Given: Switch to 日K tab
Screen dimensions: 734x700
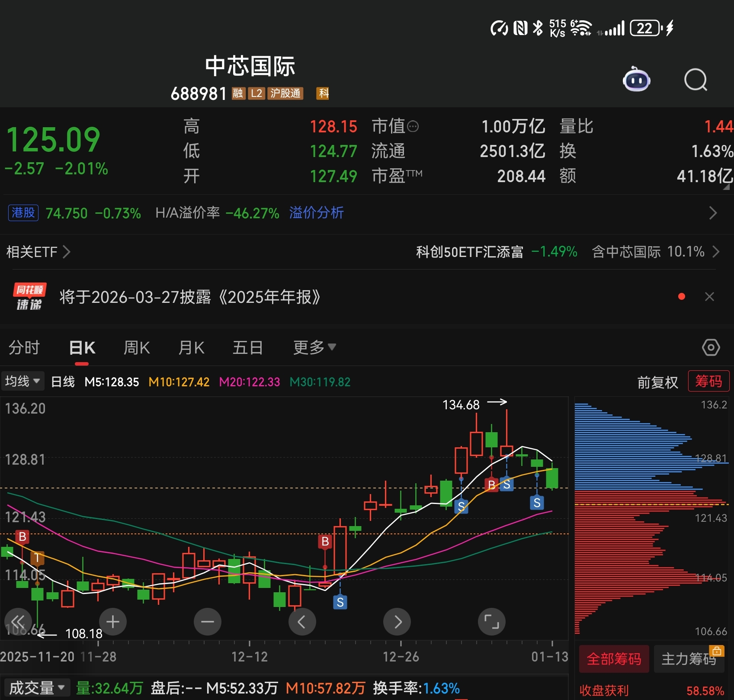Looking at the screenshot, I should [x=82, y=347].
